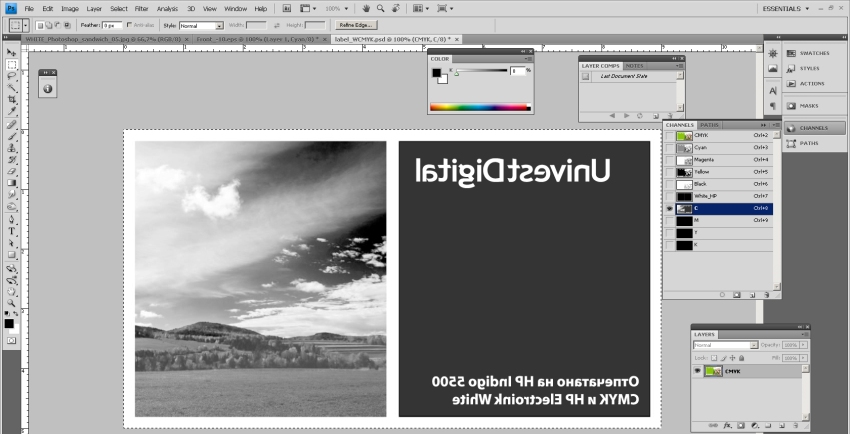Open the Essentials workspace dropdown
Viewport: 850px width, 434px height.
(x=786, y=9)
